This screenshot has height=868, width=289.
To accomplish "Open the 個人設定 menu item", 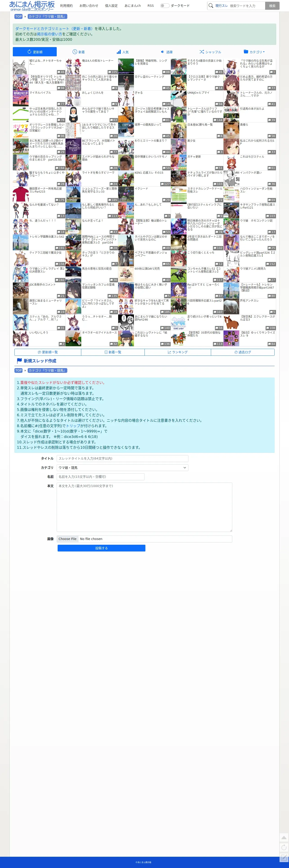I will point(111,6).
